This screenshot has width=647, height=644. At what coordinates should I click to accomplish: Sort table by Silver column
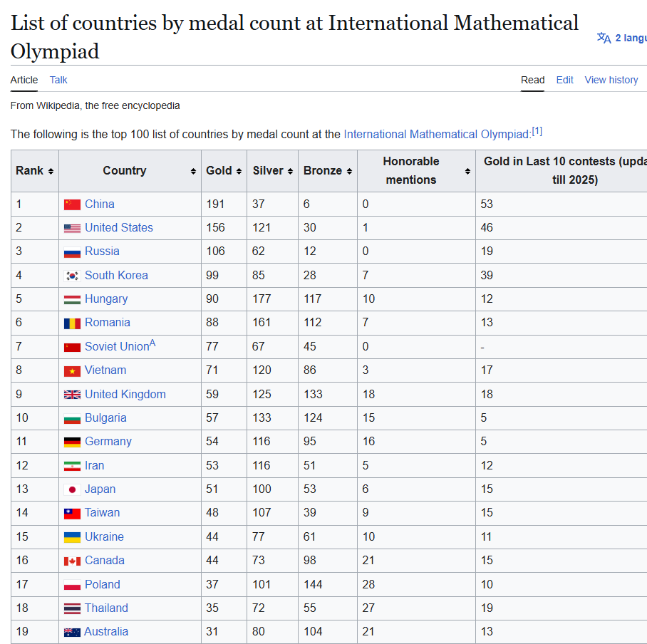tap(290, 171)
